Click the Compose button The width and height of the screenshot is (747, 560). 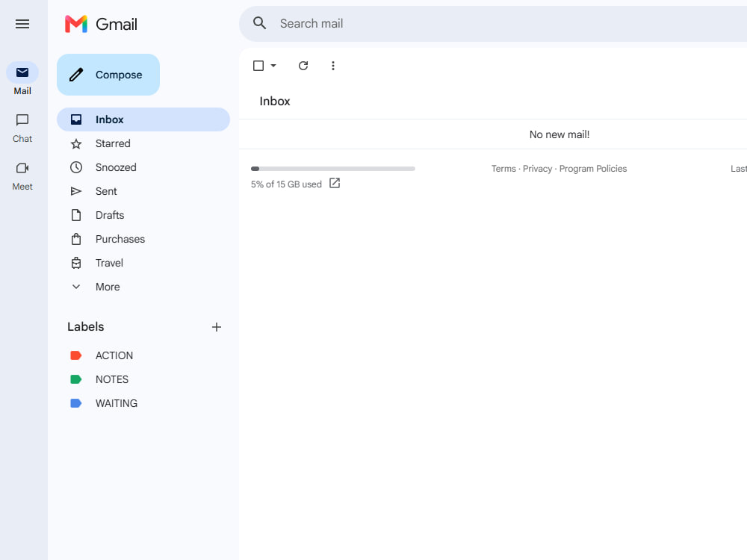tap(108, 75)
